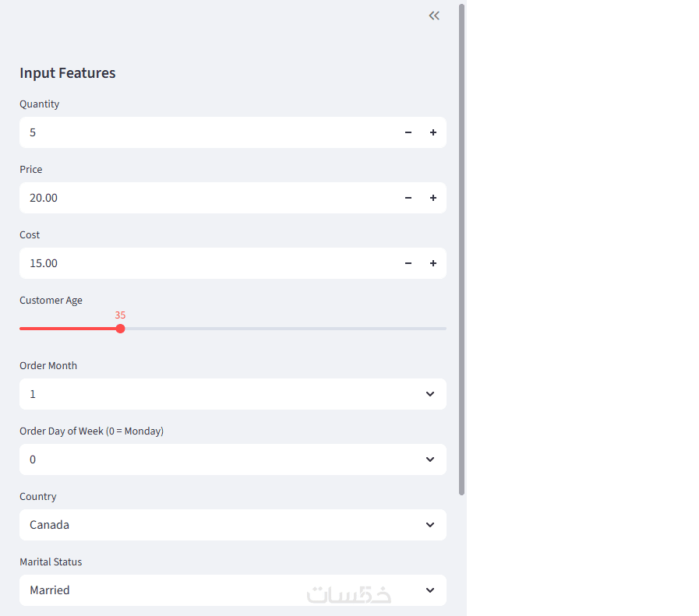The image size is (699, 616).
Task: Decrease Quantity with minus icon
Action: coord(408,132)
